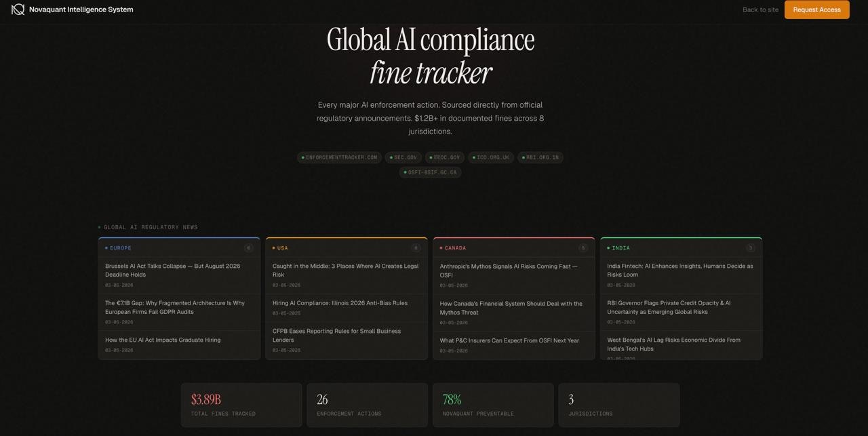Open India Fintech AI Enhances Insights article

(681, 275)
